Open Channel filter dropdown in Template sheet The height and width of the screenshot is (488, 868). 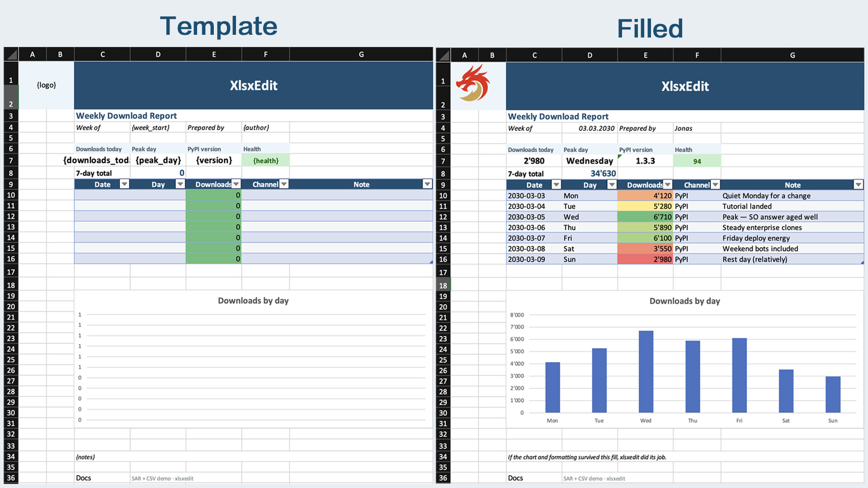pyautogui.click(x=284, y=184)
